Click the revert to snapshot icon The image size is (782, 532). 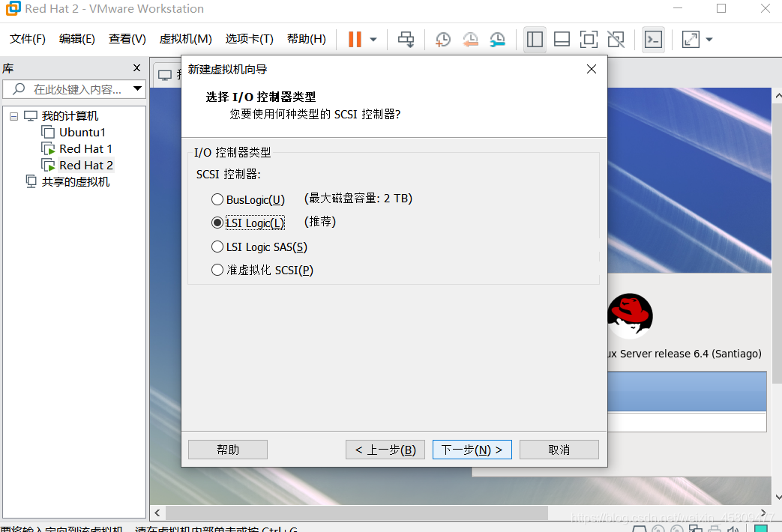pos(470,40)
